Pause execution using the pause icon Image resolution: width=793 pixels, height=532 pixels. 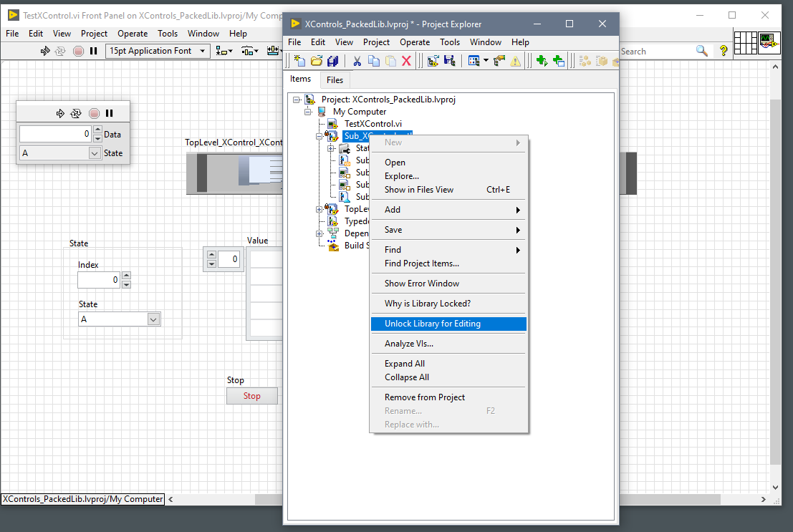[94, 51]
